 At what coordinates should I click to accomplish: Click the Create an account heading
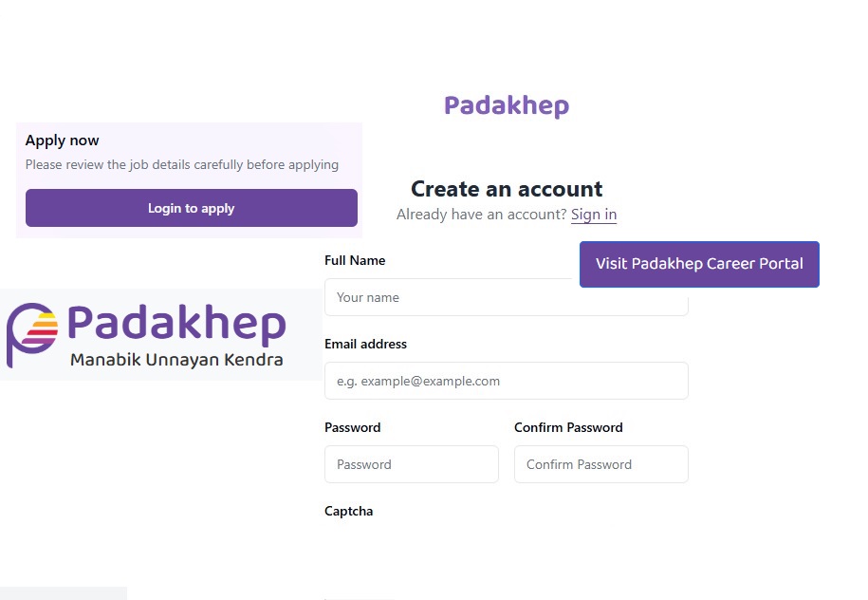pyautogui.click(x=507, y=189)
